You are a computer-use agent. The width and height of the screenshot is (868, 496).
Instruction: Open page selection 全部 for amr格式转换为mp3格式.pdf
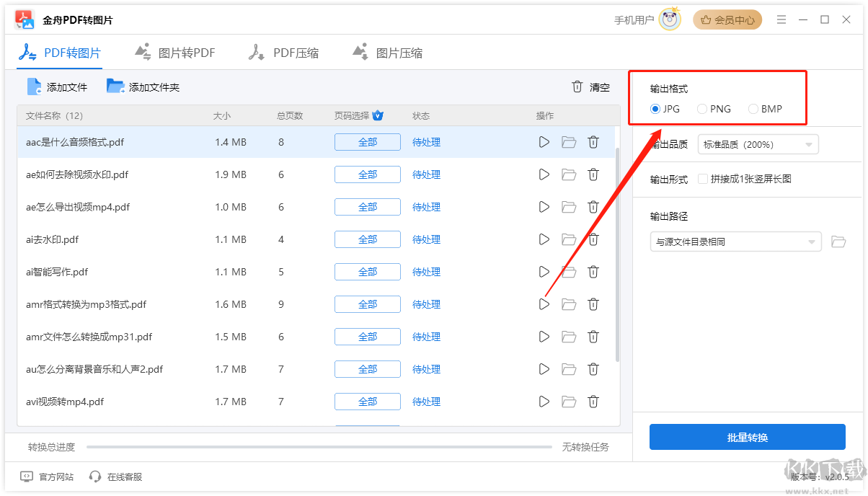click(367, 304)
